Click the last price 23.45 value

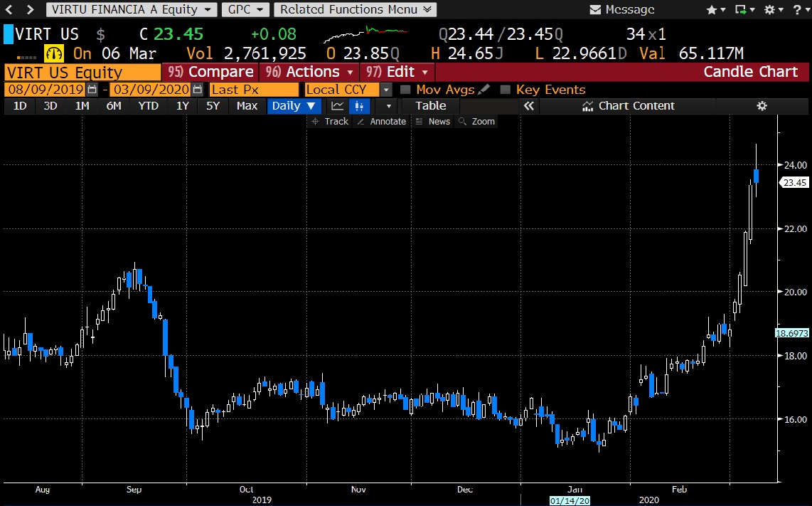[178, 34]
